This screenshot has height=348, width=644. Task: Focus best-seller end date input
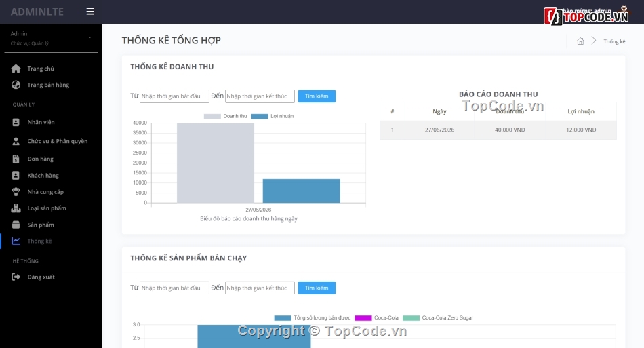(260, 288)
